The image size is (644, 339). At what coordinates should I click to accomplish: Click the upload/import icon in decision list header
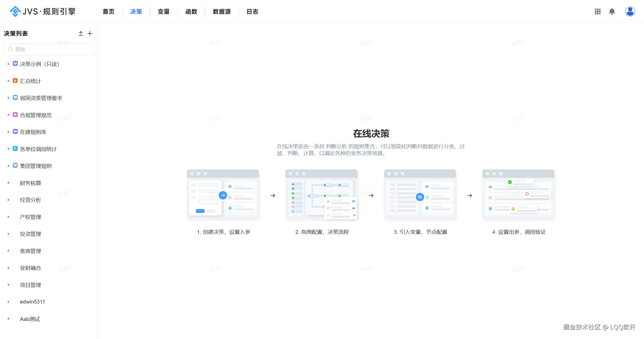point(81,33)
